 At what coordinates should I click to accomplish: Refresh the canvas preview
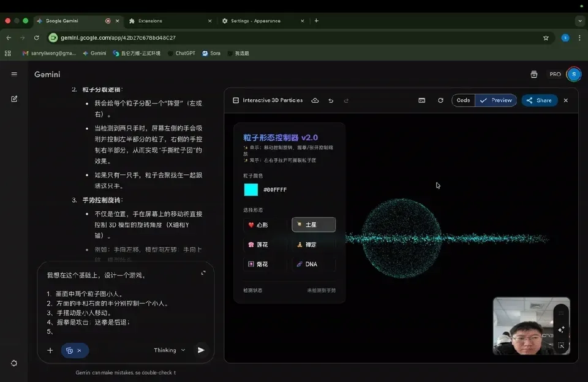click(440, 100)
